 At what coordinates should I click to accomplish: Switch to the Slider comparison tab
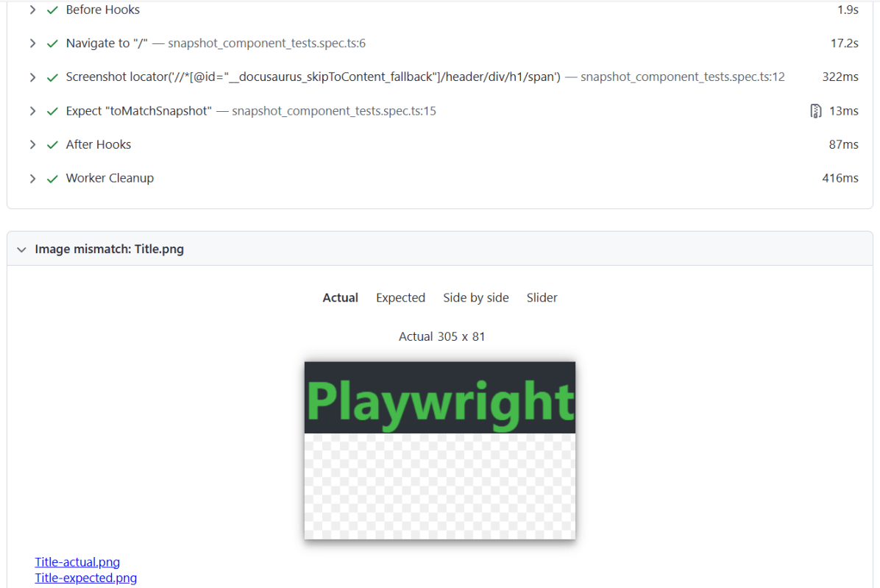tap(542, 298)
